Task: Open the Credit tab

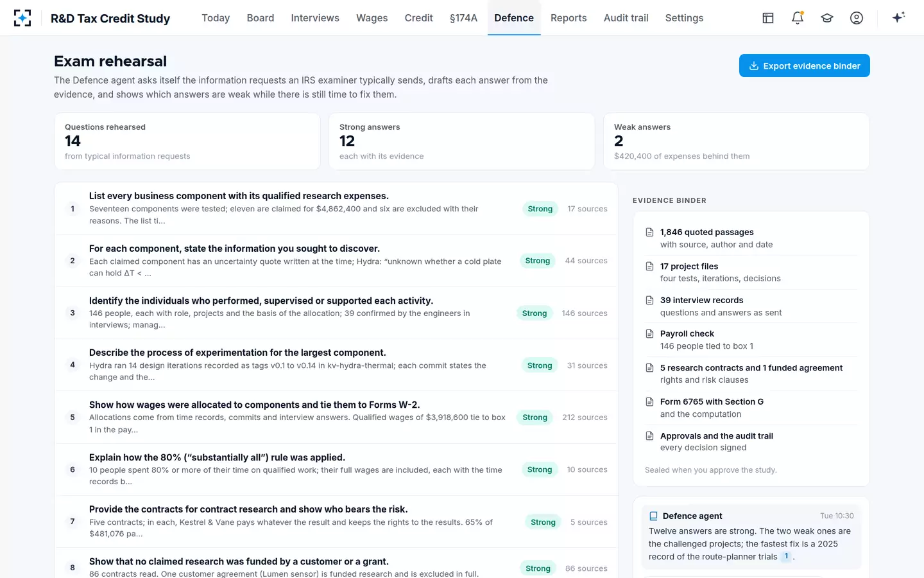Action: coord(419,18)
